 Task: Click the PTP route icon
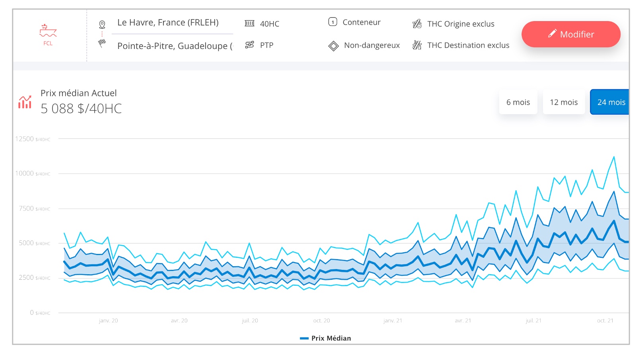click(250, 45)
